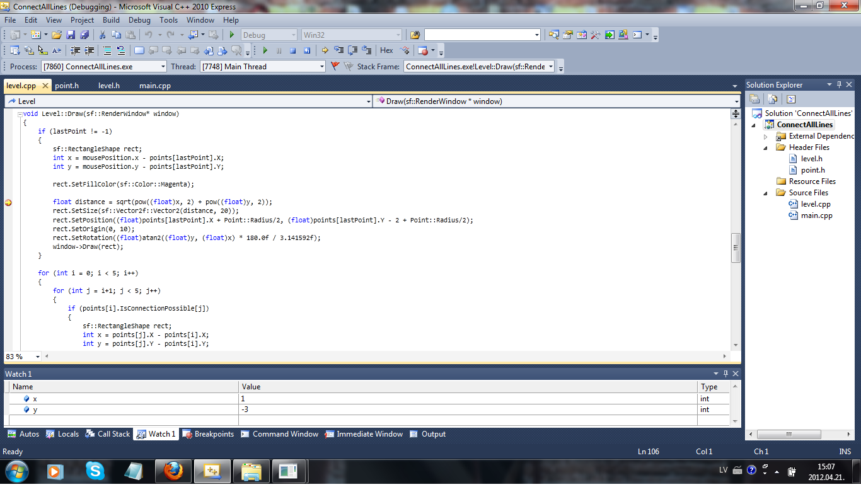Click the Toggle Bookmark icon
Screen dimensions: 861x504
139,50
